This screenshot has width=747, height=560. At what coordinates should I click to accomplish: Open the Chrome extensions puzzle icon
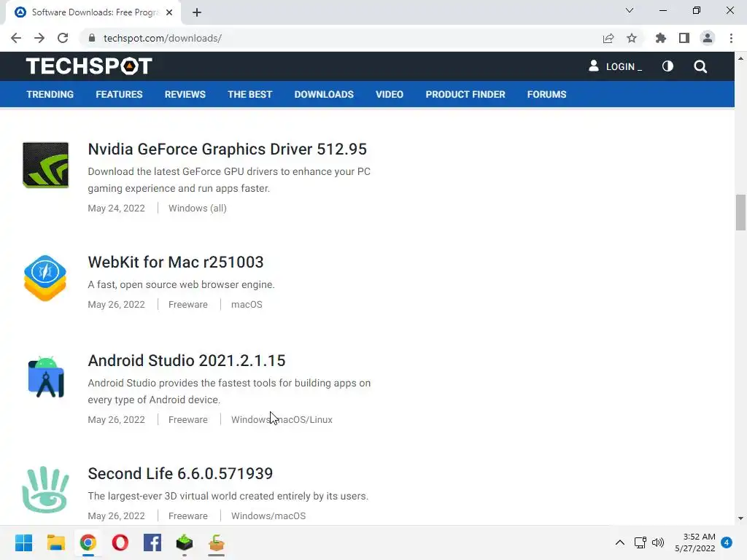coord(661,38)
